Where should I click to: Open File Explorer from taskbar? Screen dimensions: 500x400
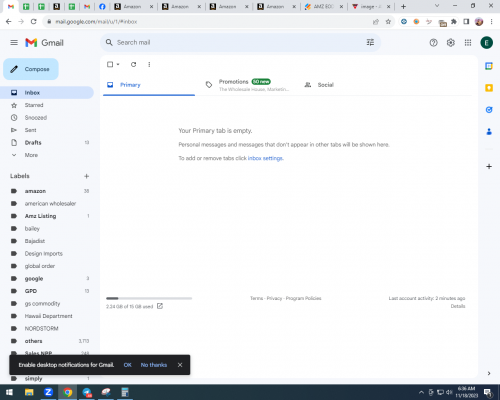[29, 392]
